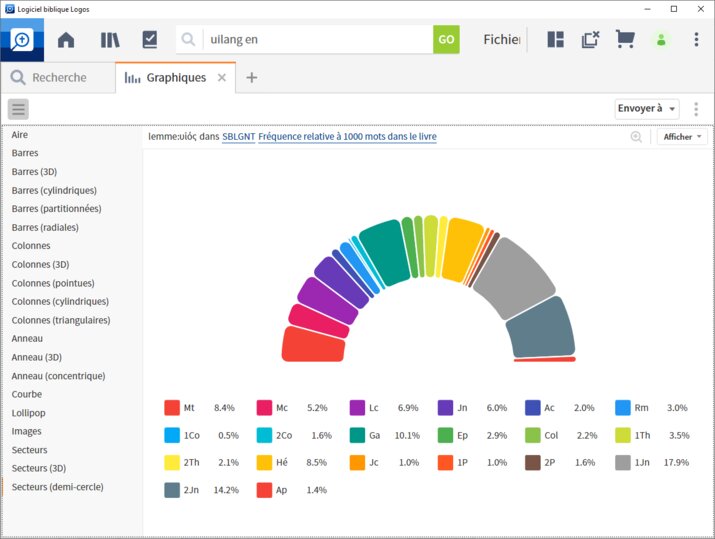Click the teal Ga legend swatch

(357, 435)
